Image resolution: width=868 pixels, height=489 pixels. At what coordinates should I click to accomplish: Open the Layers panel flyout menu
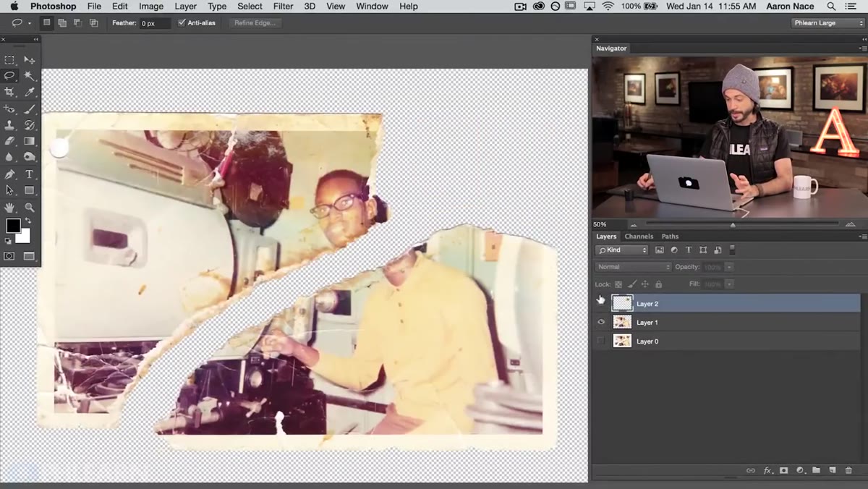(x=861, y=237)
